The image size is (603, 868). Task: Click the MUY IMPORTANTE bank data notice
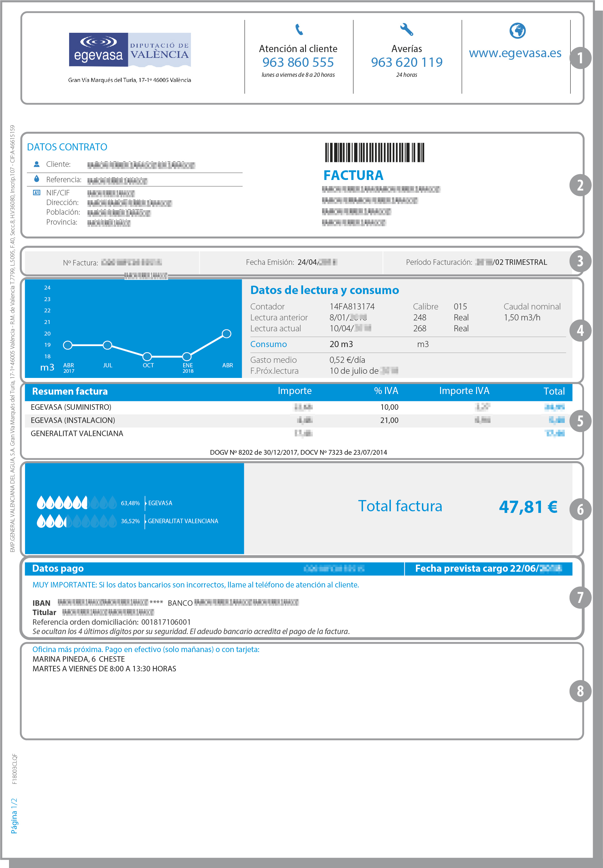click(x=195, y=585)
